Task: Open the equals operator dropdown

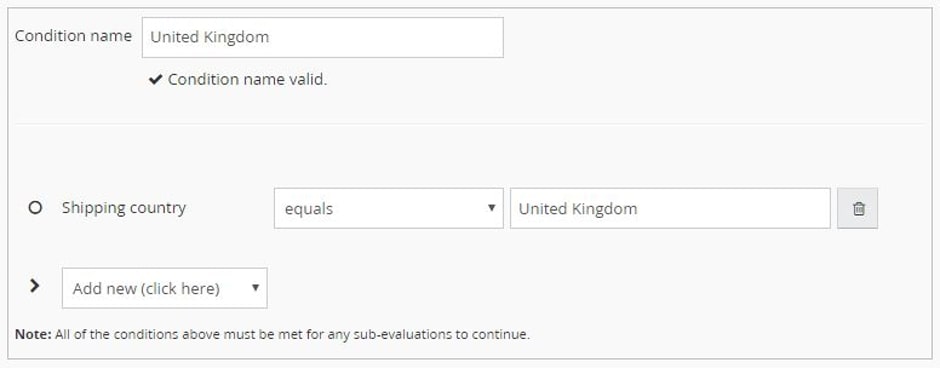Action: 388,209
